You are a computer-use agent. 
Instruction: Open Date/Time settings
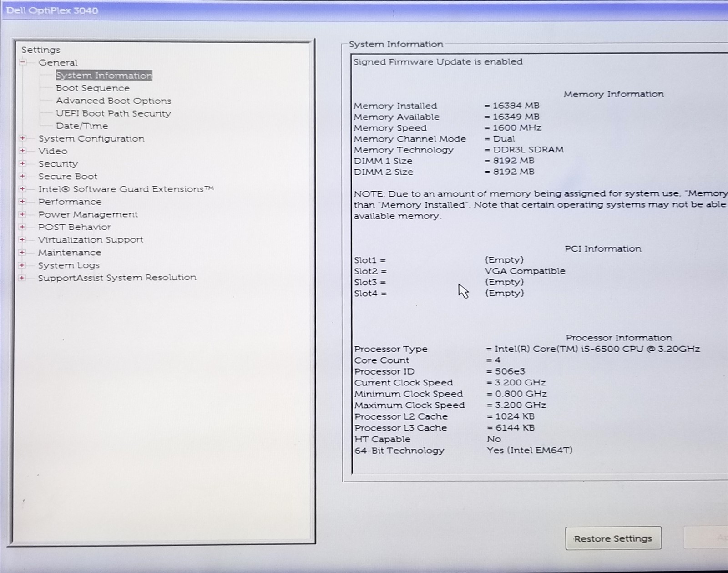pyautogui.click(x=82, y=126)
